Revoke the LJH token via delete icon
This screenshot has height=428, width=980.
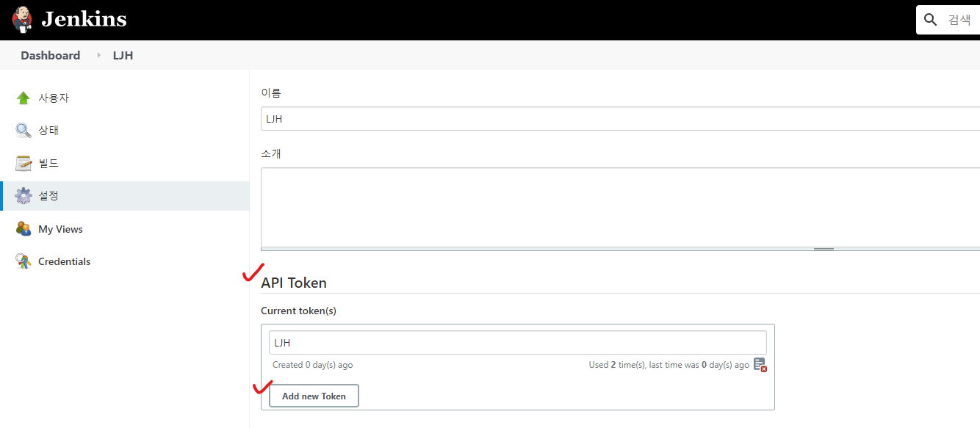(x=760, y=365)
